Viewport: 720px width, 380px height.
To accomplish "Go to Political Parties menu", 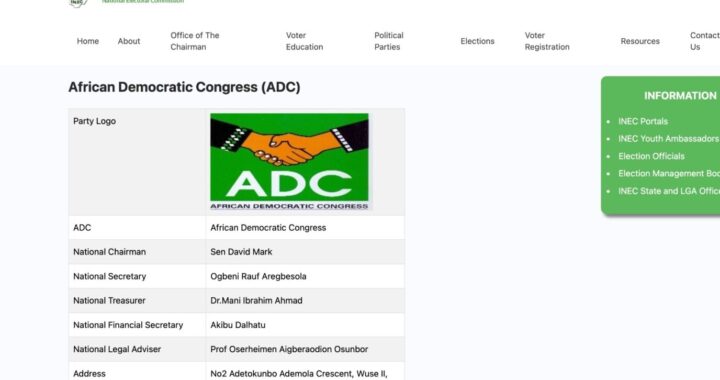I will click(x=388, y=41).
